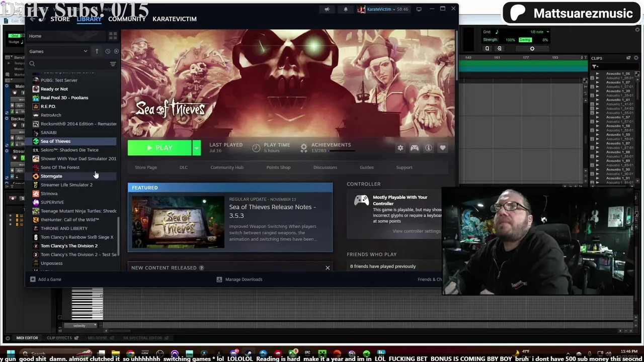Open KarateVictim account dropdown

point(383,9)
